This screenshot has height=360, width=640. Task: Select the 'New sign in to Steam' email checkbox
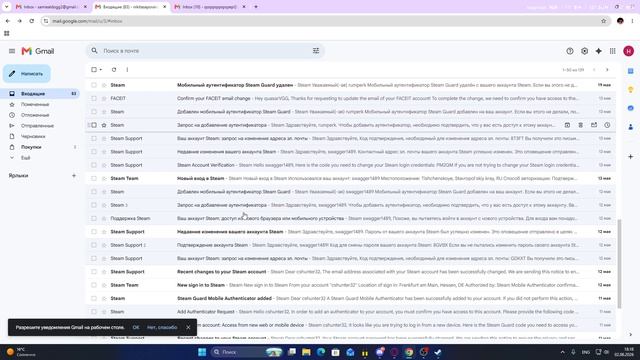coord(94,285)
